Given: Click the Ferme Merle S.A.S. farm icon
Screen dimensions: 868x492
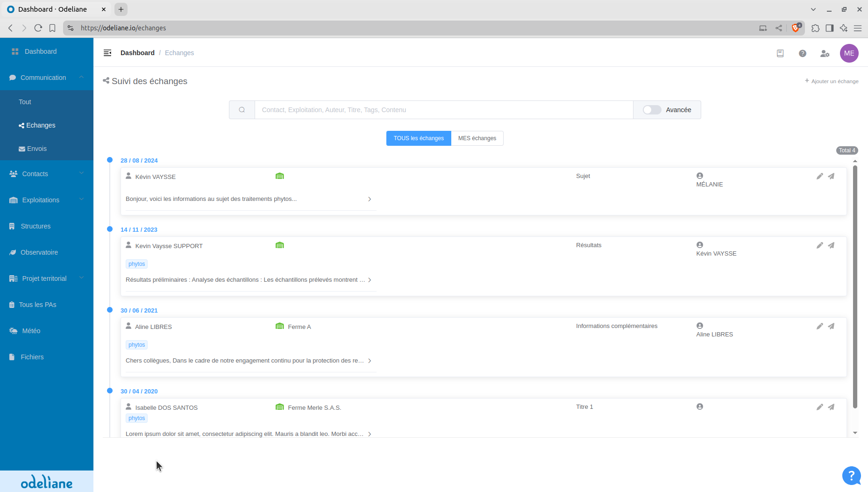Looking at the screenshot, I should pos(279,407).
